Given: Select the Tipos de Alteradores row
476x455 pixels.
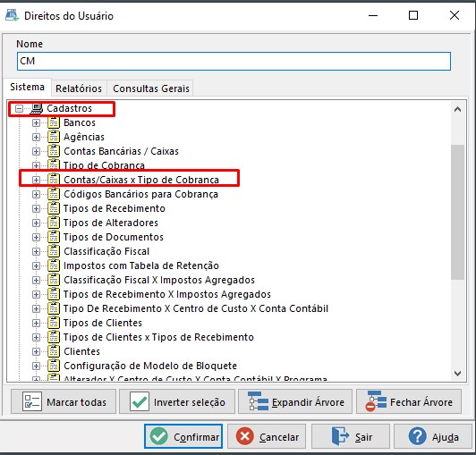Looking at the screenshot, I should click(x=111, y=223).
